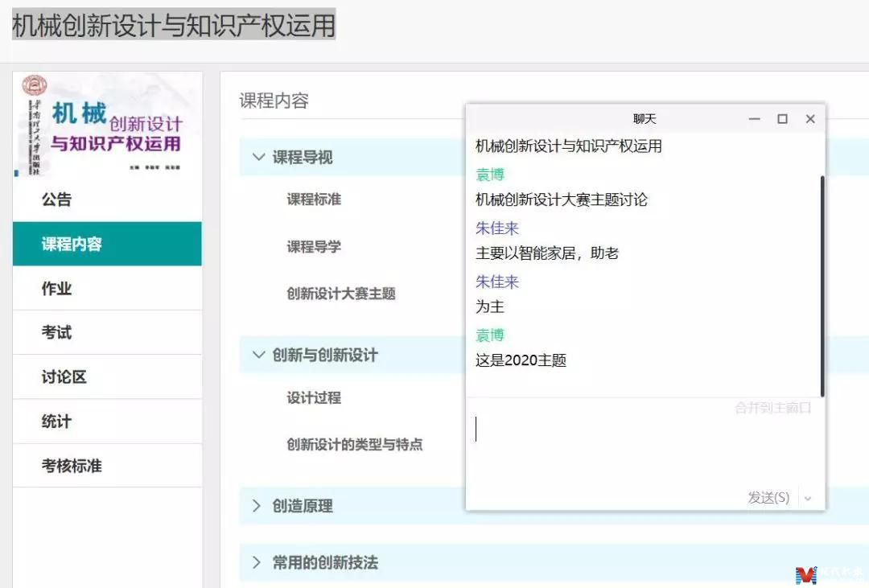The width and height of the screenshot is (869, 588).
Task: Minimize the 聊天 chat window
Action: [x=754, y=119]
